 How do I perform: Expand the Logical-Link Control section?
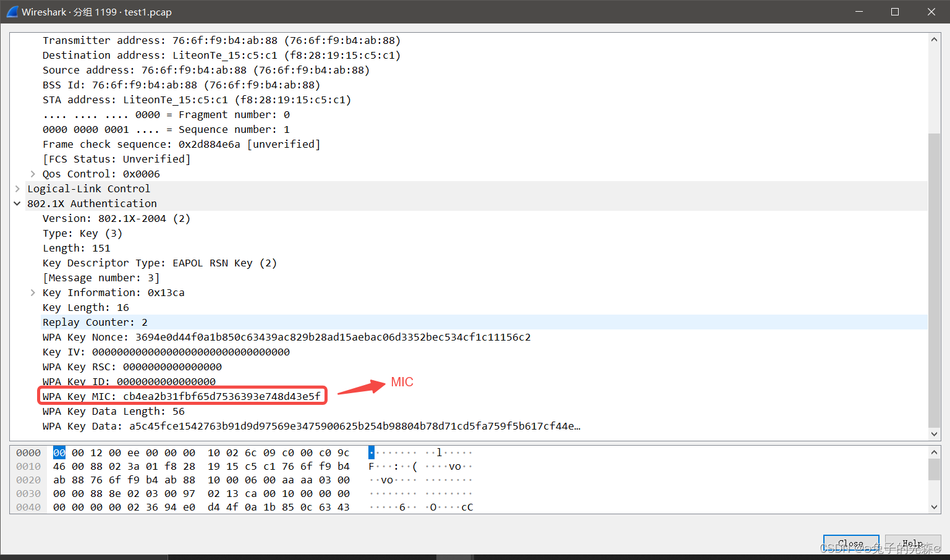pyautogui.click(x=17, y=189)
